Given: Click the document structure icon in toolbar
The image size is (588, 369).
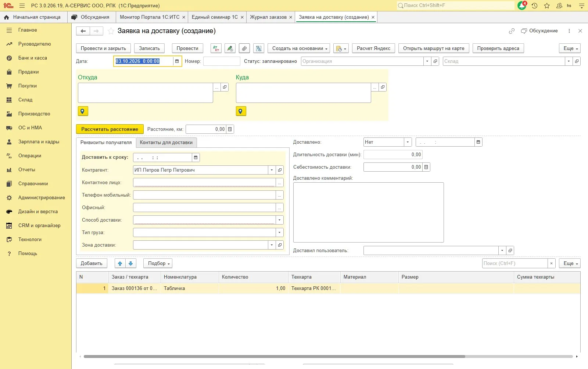Looking at the screenshot, I should click(259, 49).
